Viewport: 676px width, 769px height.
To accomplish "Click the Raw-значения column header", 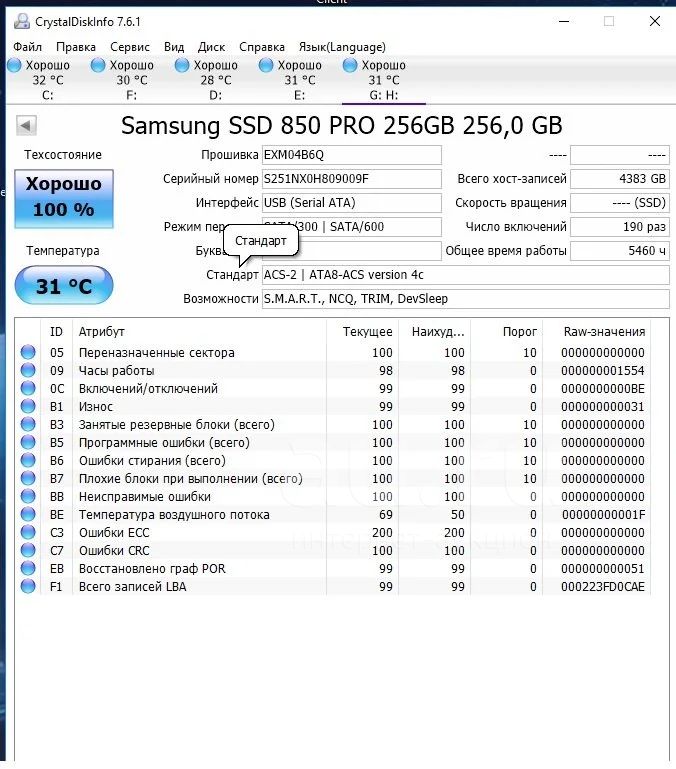I will pyautogui.click(x=597, y=332).
